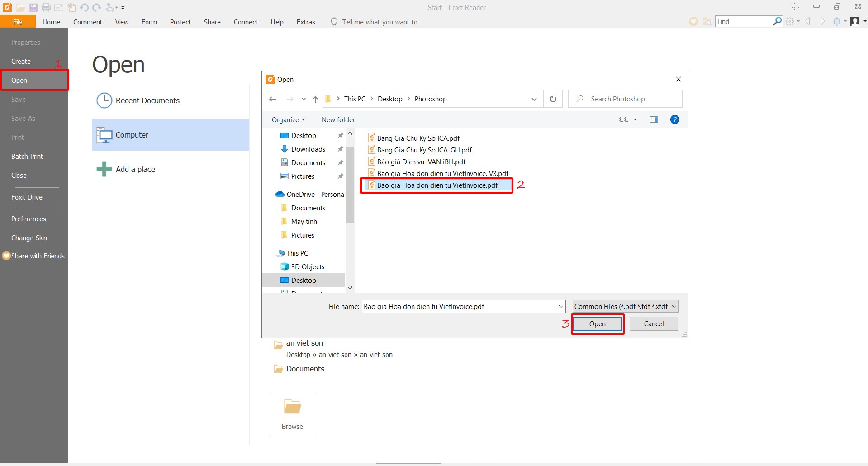Switch to the Protect ribbon tab
The height and width of the screenshot is (466, 868).
(180, 22)
